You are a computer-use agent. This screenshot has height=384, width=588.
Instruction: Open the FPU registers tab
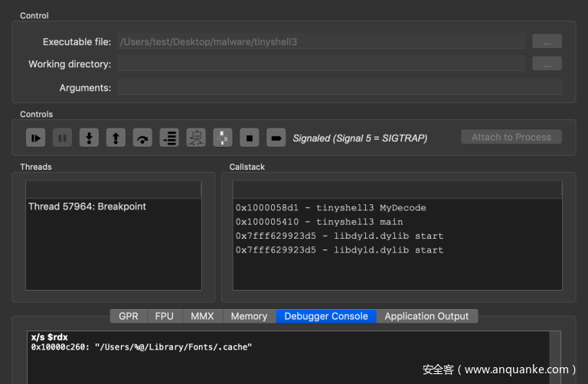pyautogui.click(x=164, y=316)
